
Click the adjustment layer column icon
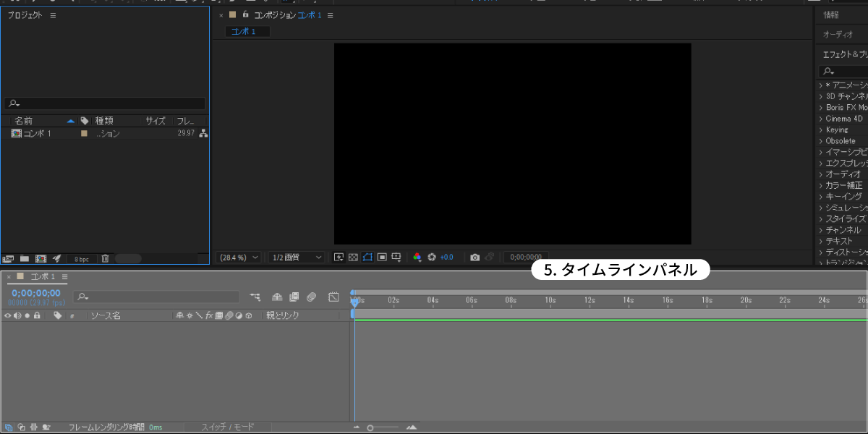coord(238,316)
